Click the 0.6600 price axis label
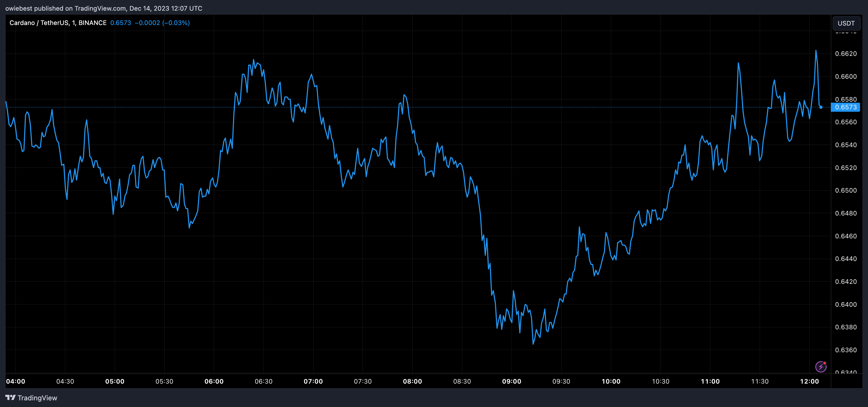 [846, 77]
